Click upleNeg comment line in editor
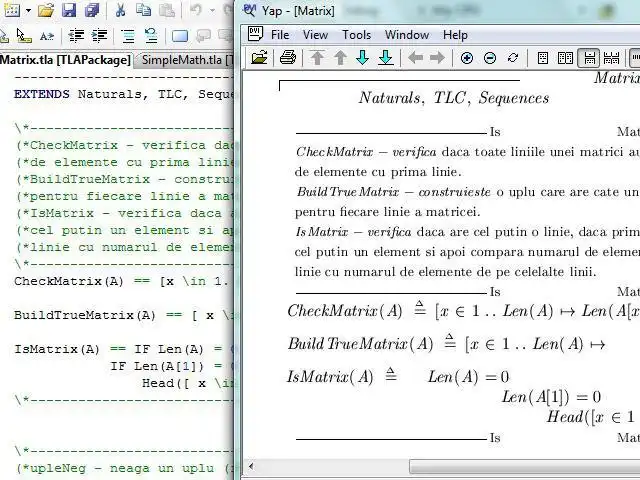The height and width of the screenshot is (480, 640). (x=124, y=468)
